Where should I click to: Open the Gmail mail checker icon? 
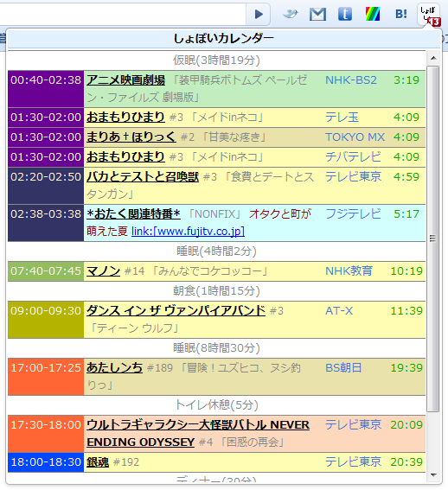317,15
